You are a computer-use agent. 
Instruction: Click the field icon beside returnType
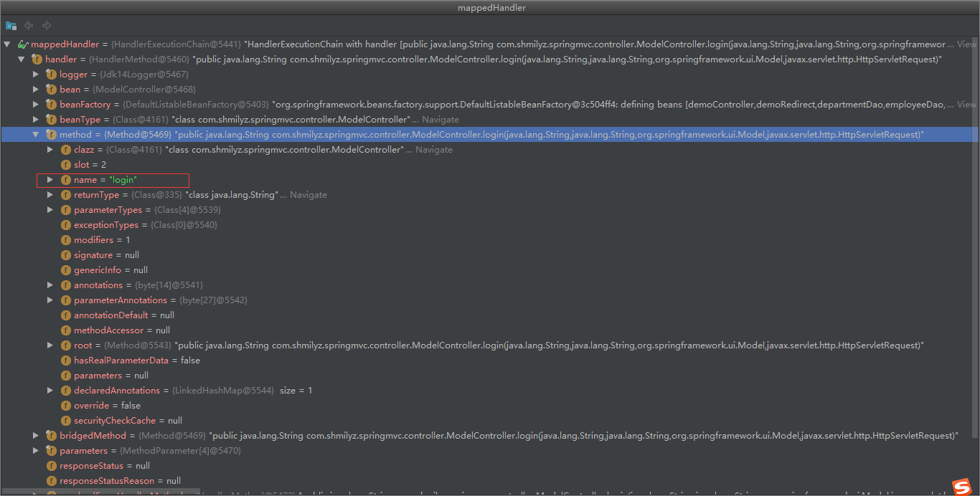(x=65, y=194)
